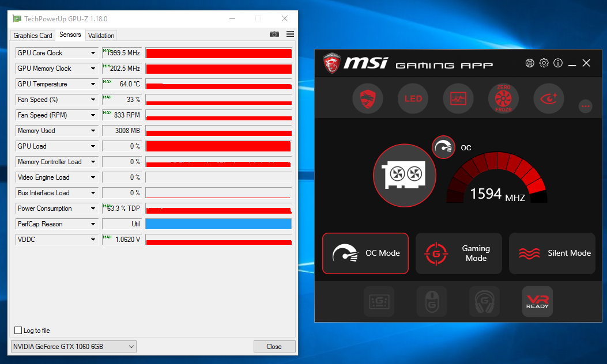Expand the PerfCap Reason dropdown

pos(93,224)
